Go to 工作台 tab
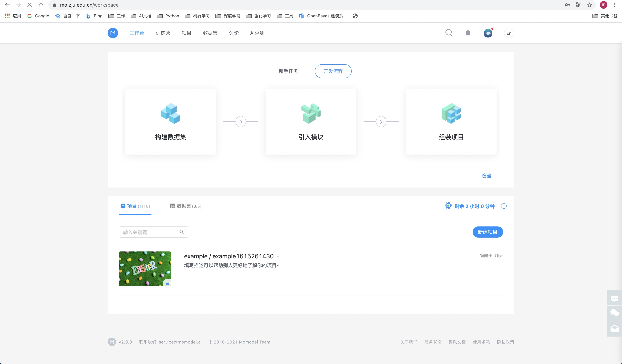Image resolution: width=622 pixels, height=364 pixels. point(137,33)
